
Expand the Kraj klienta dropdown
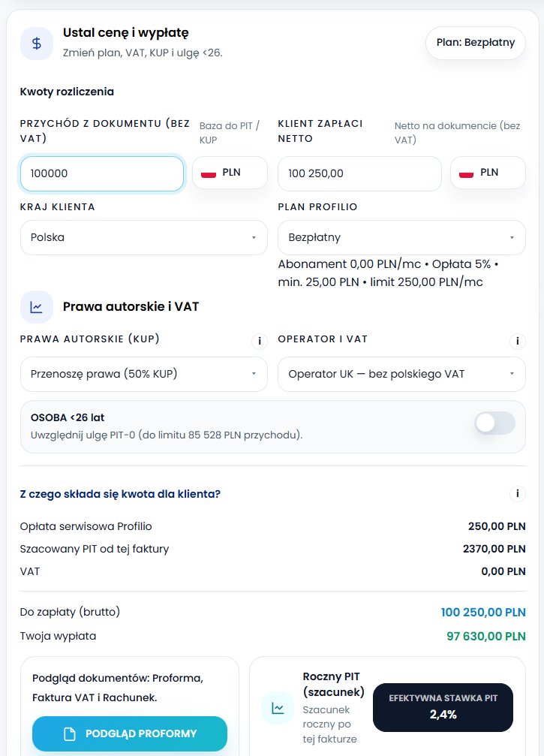point(143,237)
